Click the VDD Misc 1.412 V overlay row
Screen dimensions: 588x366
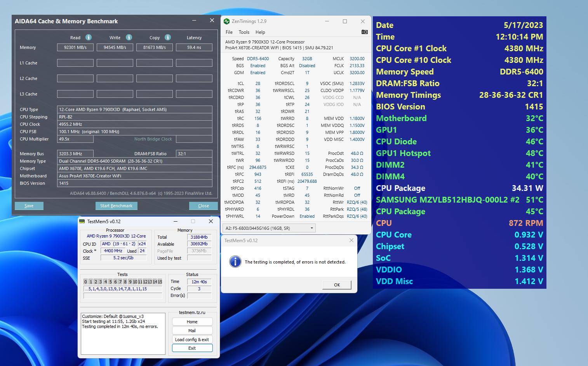(x=459, y=281)
